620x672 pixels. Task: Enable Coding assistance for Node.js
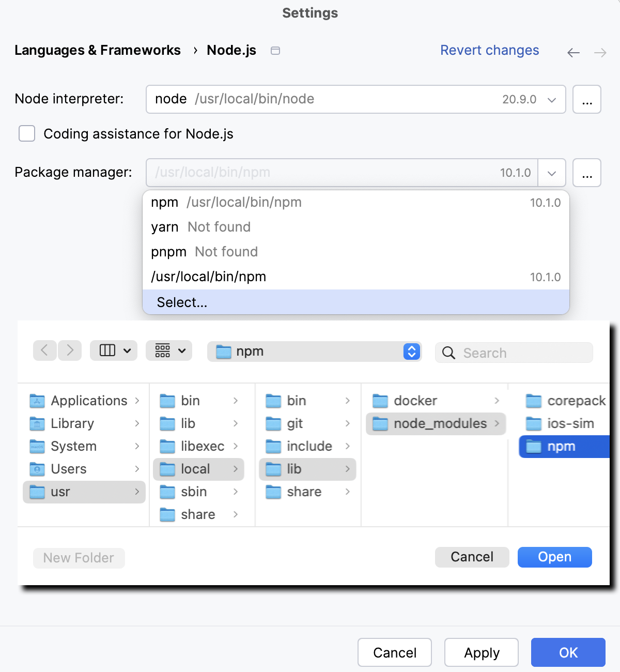click(26, 133)
